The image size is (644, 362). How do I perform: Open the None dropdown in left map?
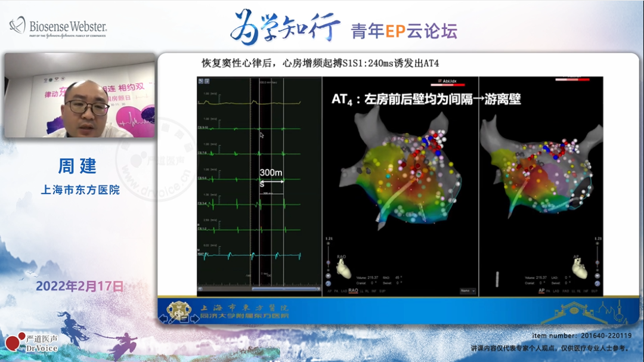point(467,290)
